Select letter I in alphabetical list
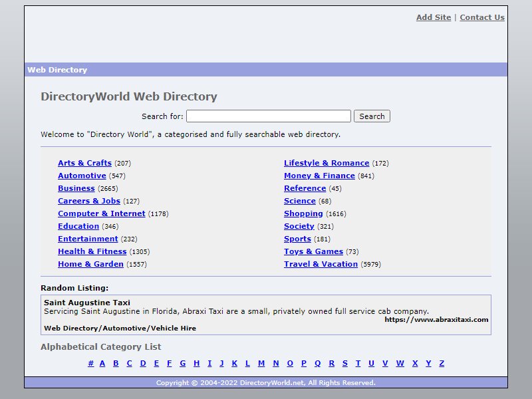This screenshot has width=532, height=399. (x=209, y=363)
